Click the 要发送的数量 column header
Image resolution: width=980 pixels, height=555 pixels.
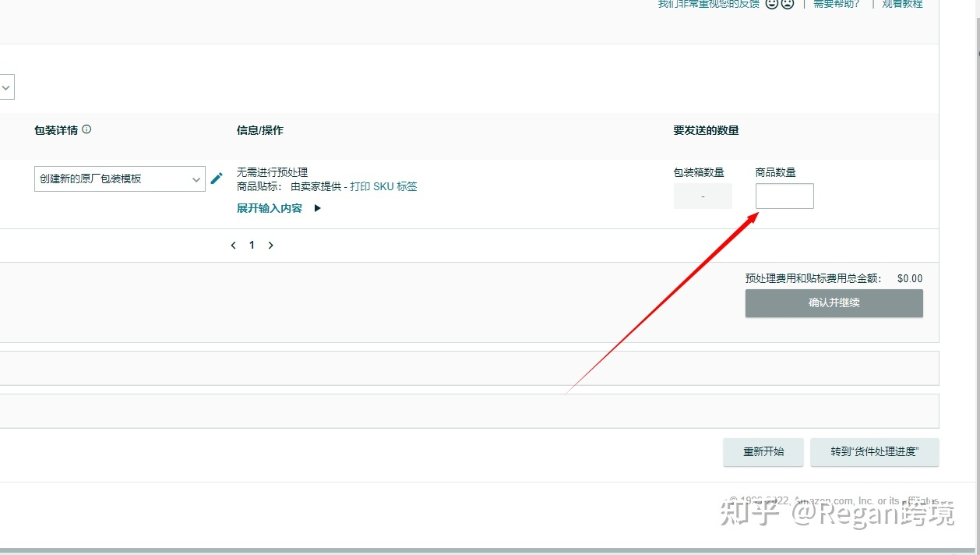[707, 130]
